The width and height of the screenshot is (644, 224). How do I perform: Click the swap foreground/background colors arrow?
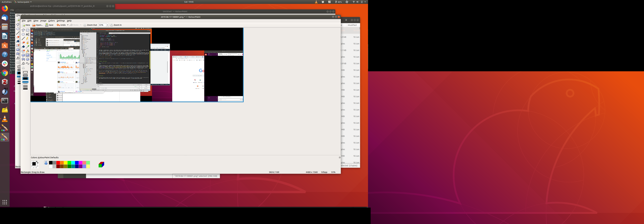click(x=37, y=162)
